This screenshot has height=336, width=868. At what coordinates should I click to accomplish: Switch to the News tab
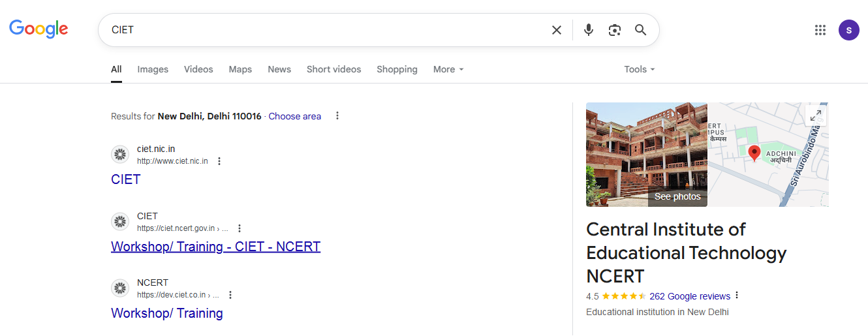[x=279, y=69]
